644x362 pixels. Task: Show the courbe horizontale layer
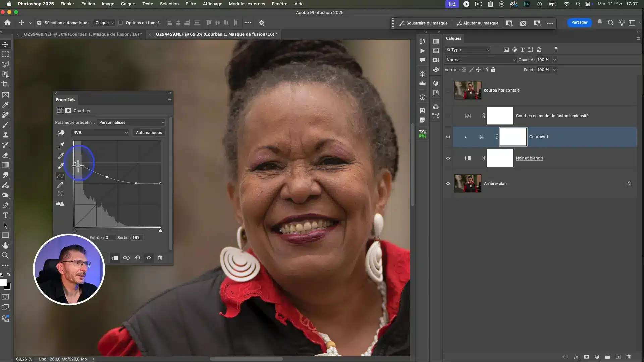[x=448, y=90]
